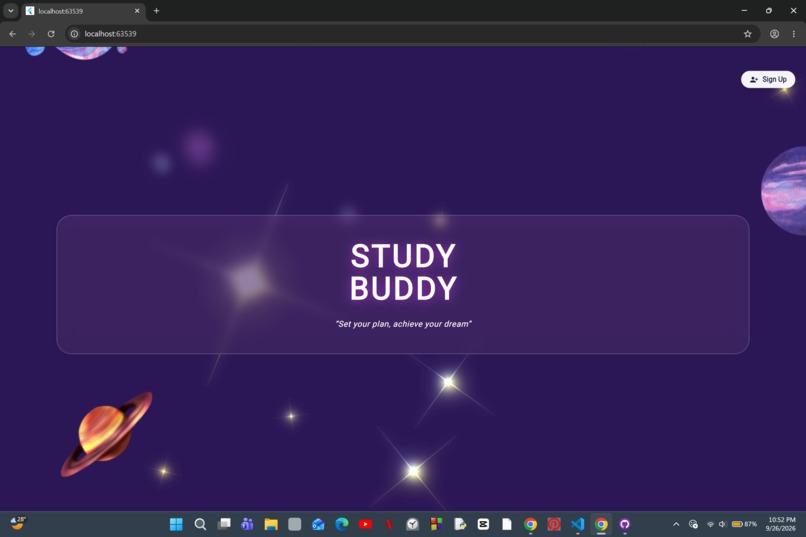Click the "Set your plan, achieve your dream" tagline
806x537 pixels.
(403, 324)
